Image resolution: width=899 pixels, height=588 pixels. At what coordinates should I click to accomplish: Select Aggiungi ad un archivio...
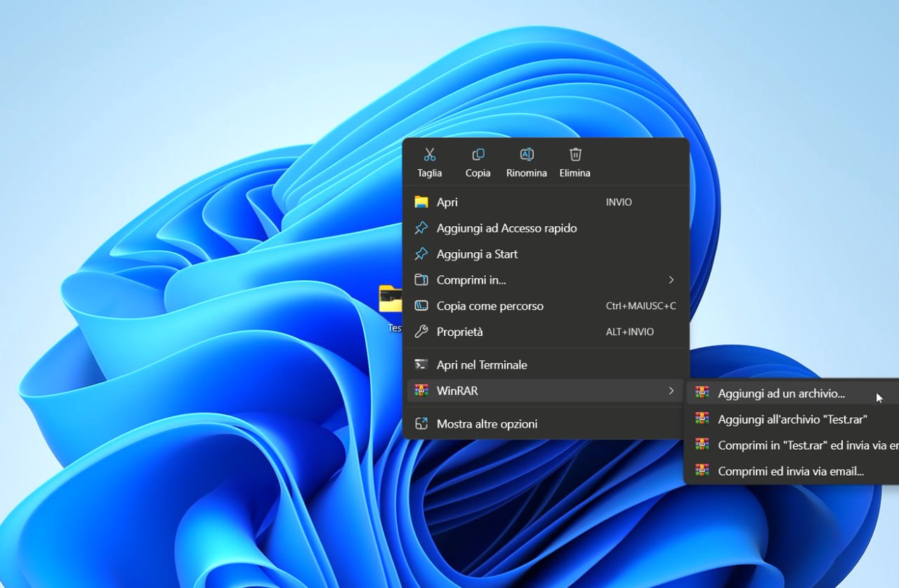click(x=781, y=394)
